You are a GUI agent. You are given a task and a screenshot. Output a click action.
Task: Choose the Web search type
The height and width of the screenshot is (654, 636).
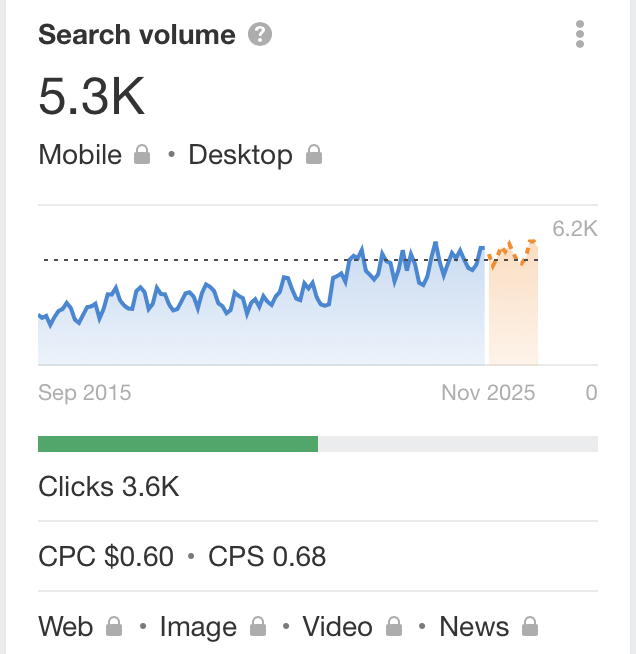tap(65, 626)
